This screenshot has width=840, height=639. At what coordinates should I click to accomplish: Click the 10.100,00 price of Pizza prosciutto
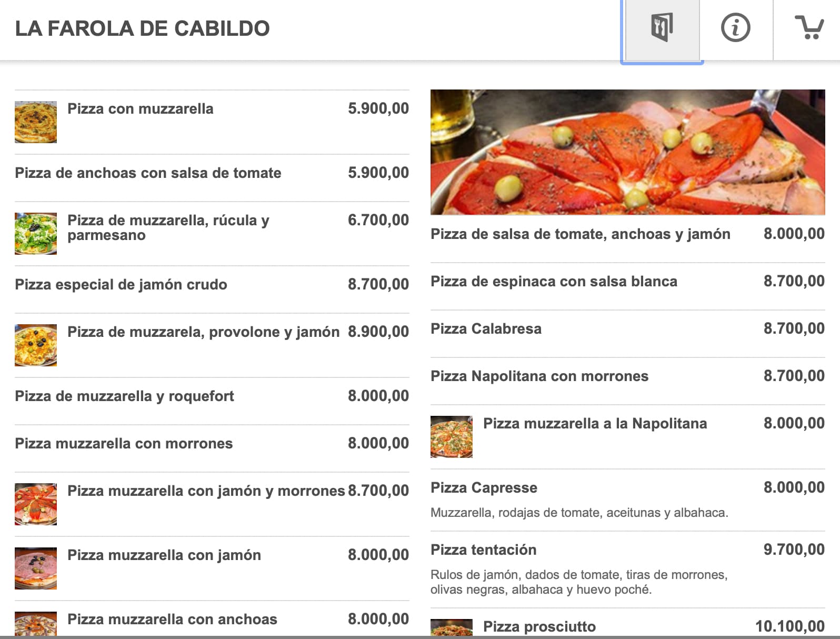[790, 626]
